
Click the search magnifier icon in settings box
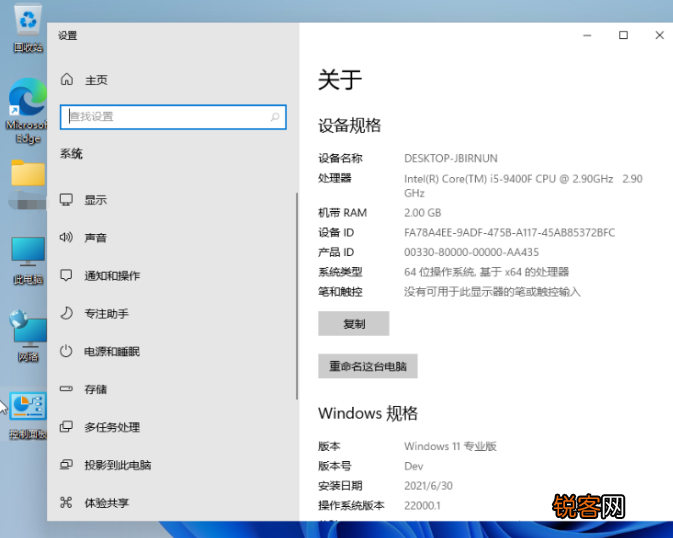tap(275, 117)
